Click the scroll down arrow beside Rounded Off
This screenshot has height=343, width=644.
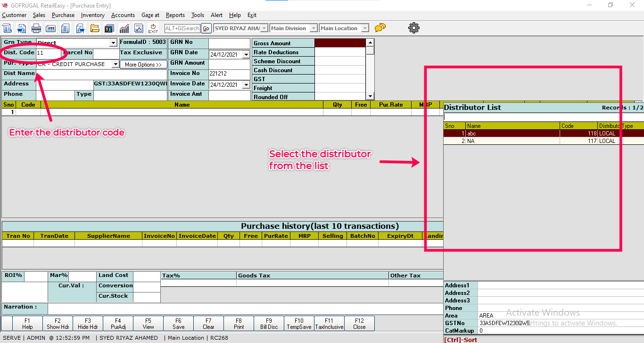pos(370,96)
